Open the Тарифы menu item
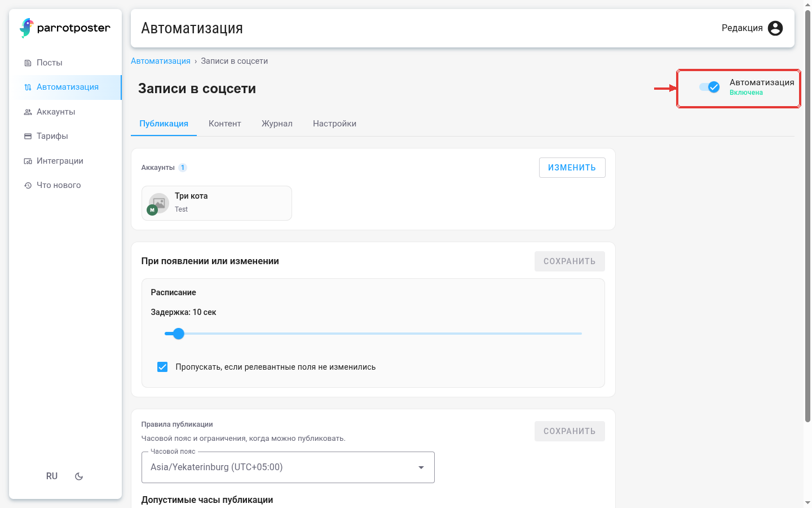Viewport: 812px width, 508px height. pos(65,136)
